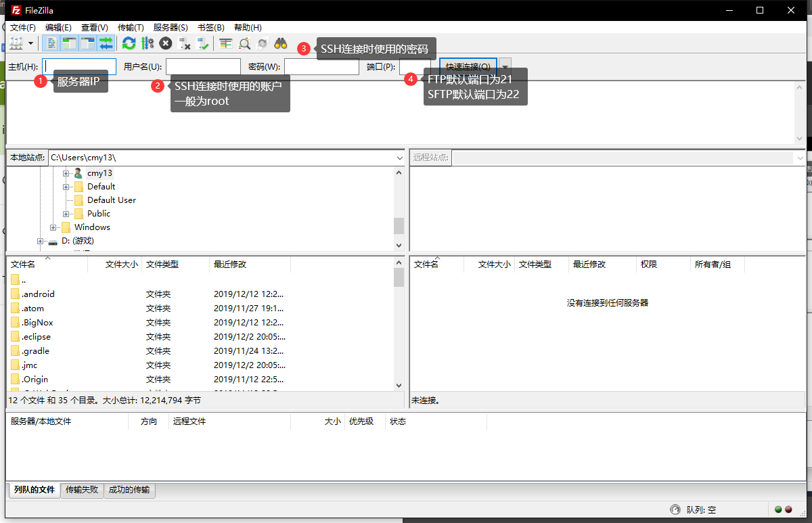Select the .jmc folder row
This screenshot has width=812, height=523.
pyautogui.click(x=200, y=365)
